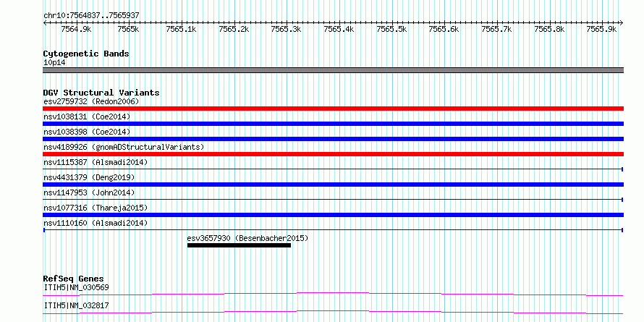The height and width of the screenshot is (322, 644).
Task: Open variant nsv1077316 (Thareja2015) label
Action: point(96,208)
